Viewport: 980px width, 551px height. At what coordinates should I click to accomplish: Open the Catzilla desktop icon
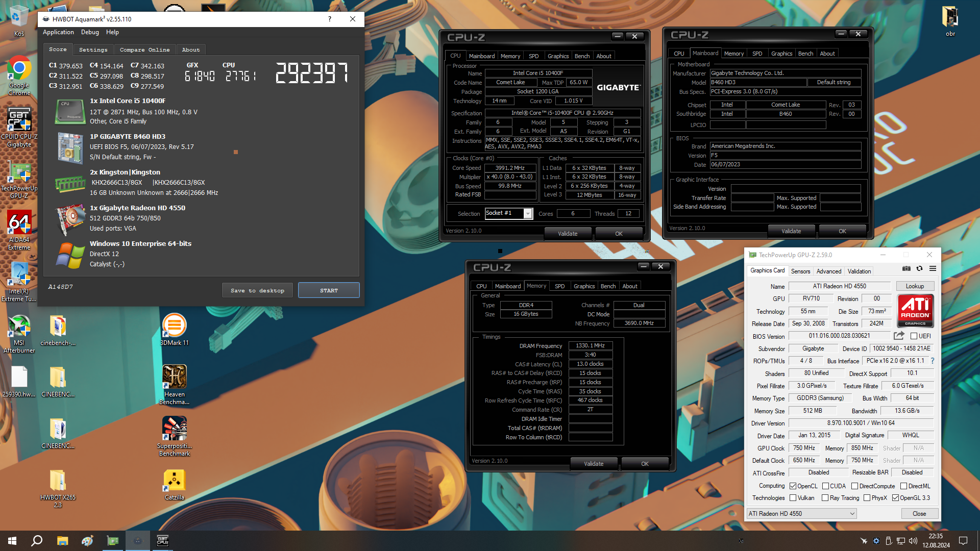(x=175, y=485)
